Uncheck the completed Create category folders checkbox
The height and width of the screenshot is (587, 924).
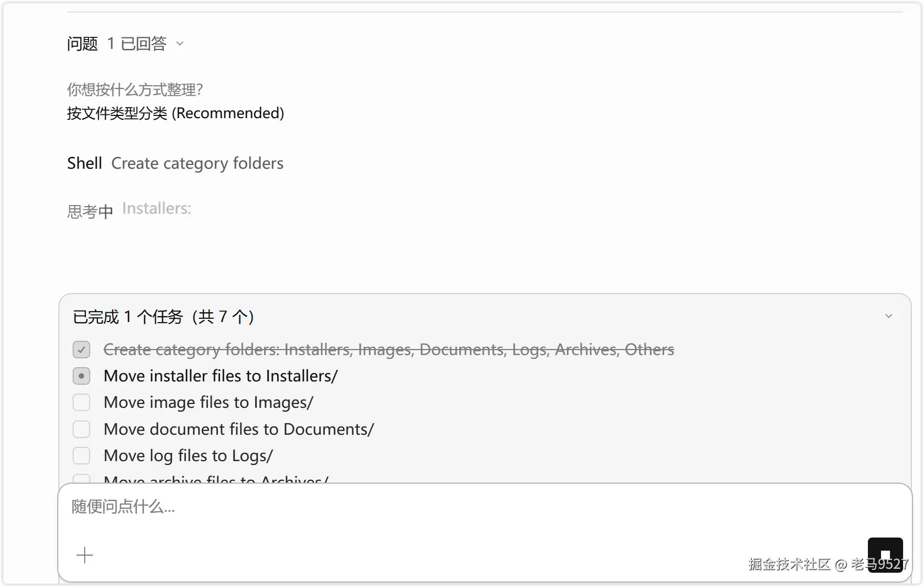tap(81, 350)
